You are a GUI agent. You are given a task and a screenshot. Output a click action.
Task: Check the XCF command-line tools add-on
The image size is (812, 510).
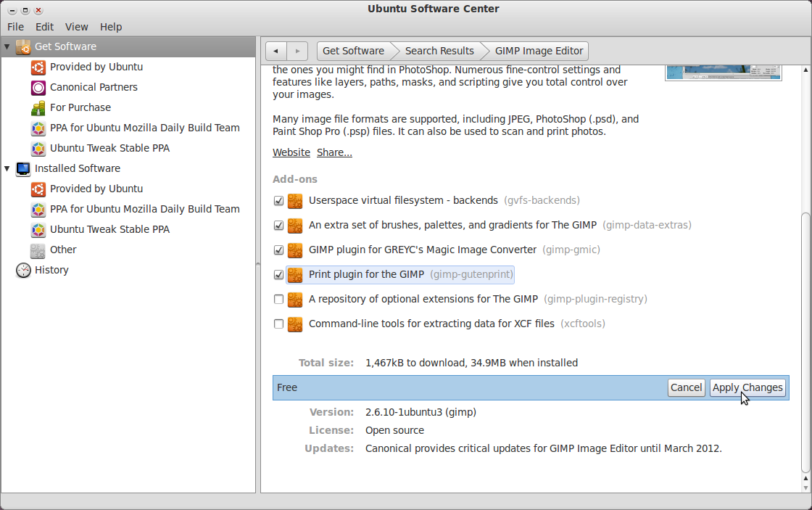(x=278, y=324)
